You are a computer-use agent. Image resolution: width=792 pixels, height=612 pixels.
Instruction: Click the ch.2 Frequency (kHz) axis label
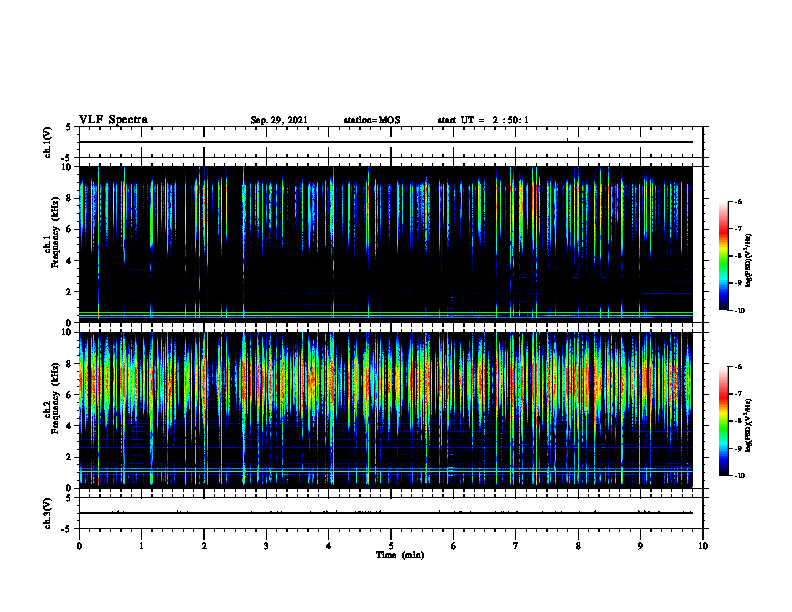pyautogui.click(x=51, y=398)
